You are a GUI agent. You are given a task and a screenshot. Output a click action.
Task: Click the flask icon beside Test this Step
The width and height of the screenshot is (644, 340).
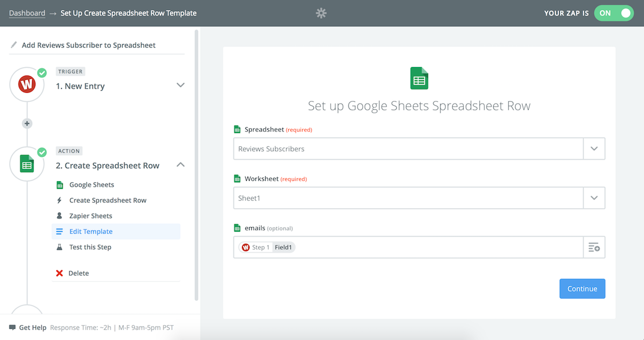[x=60, y=247]
